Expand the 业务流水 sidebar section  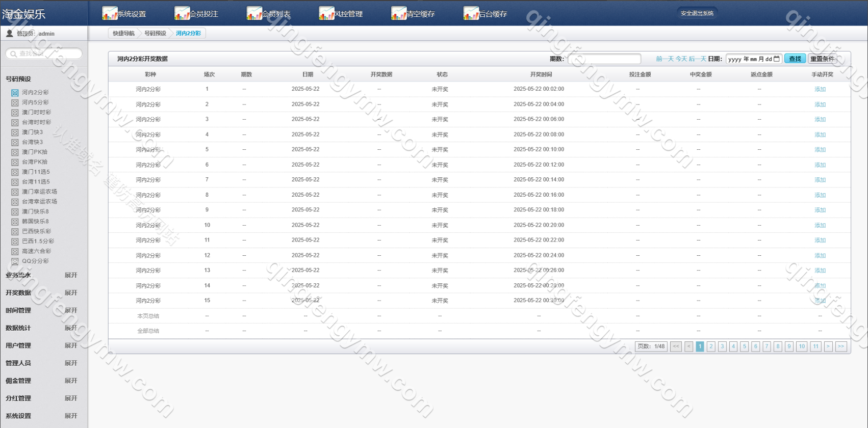(71, 275)
